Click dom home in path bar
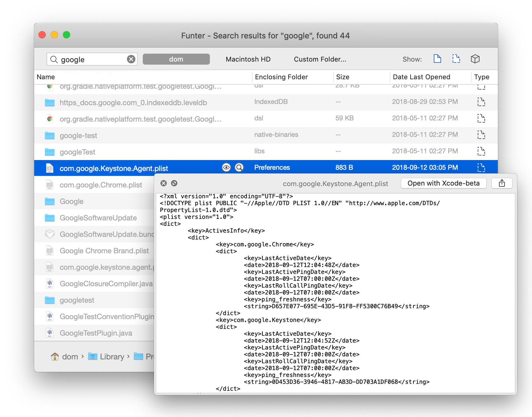The width and height of the screenshot is (532, 417). coord(64,356)
